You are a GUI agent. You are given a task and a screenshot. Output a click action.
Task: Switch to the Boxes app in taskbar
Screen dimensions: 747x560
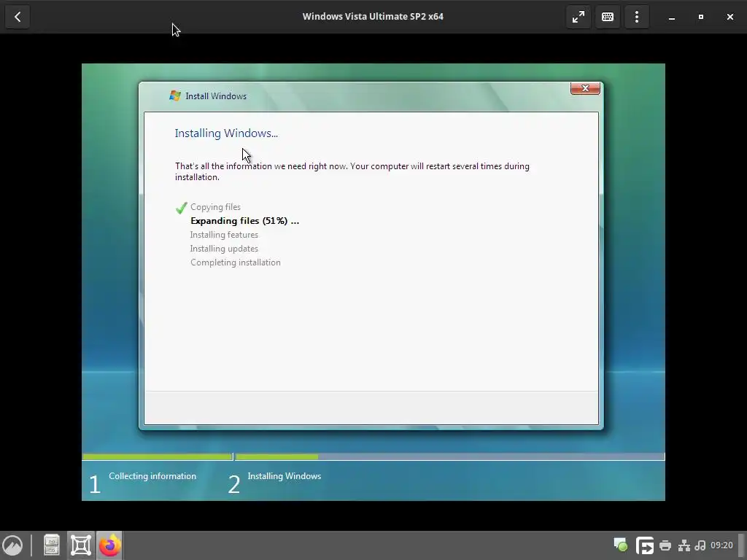pos(81,545)
